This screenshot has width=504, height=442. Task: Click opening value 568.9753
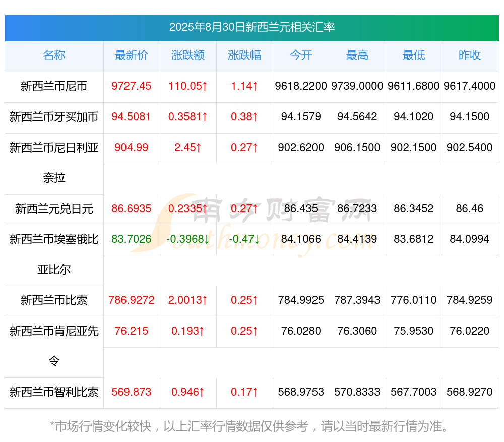coord(301,392)
